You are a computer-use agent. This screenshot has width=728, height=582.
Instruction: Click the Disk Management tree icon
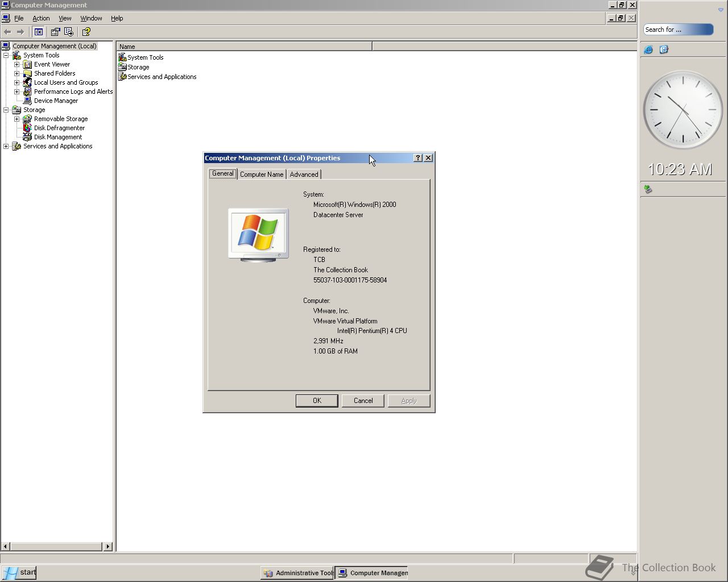(27, 137)
